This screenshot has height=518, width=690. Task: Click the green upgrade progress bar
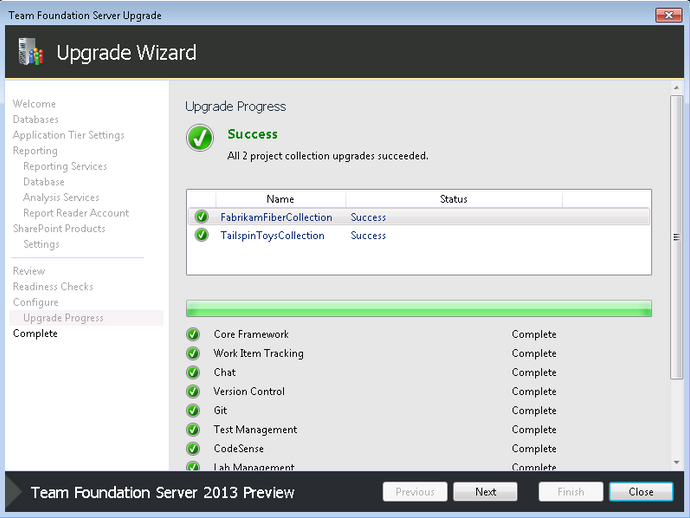click(419, 309)
